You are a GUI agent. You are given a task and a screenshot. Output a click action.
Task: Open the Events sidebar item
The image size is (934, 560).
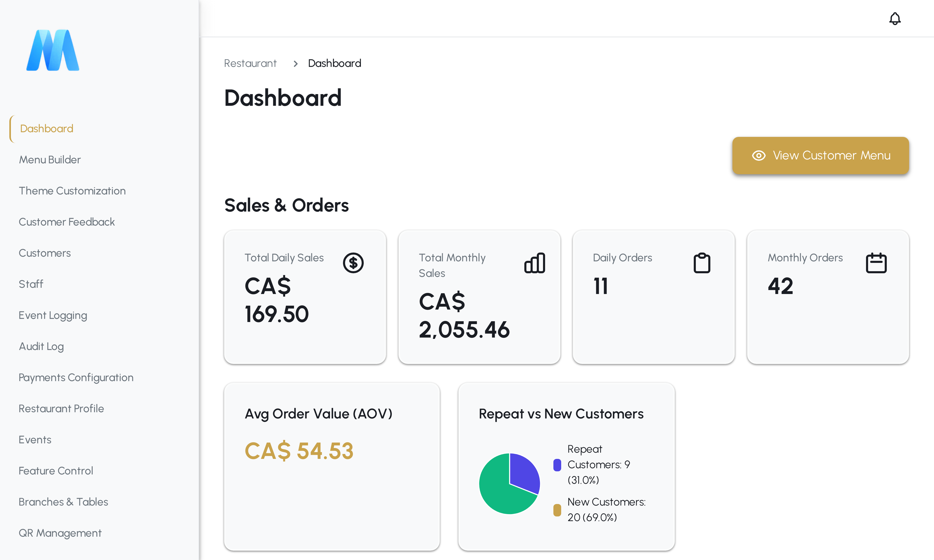point(35,440)
